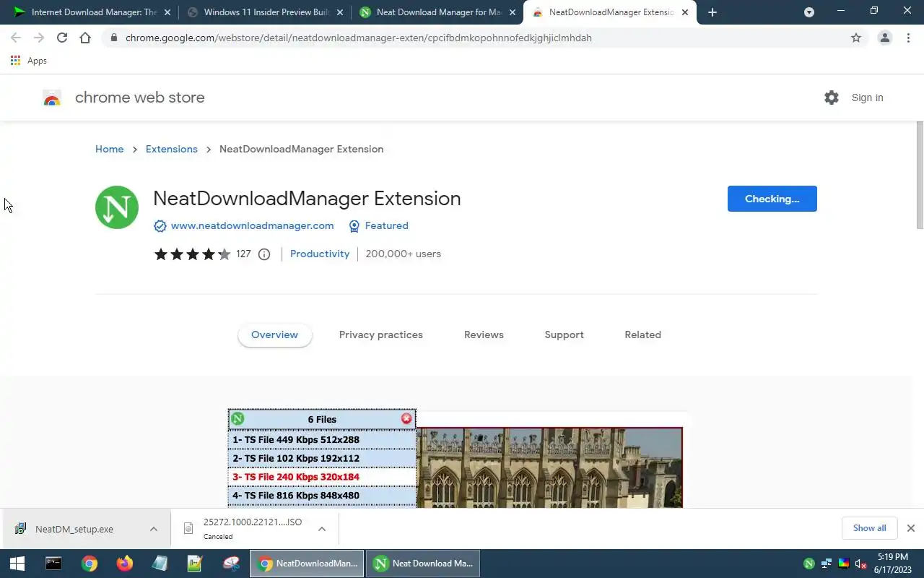Viewport: 924px width, 578px height.
Task: Click the canceled ISO download item
Action: point(245,529)
